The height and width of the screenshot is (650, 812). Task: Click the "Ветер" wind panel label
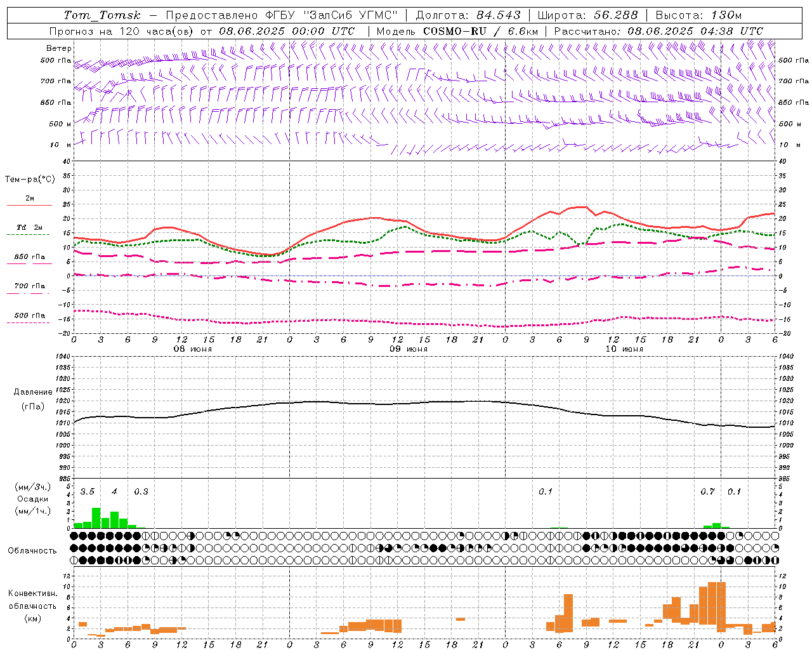59,48
